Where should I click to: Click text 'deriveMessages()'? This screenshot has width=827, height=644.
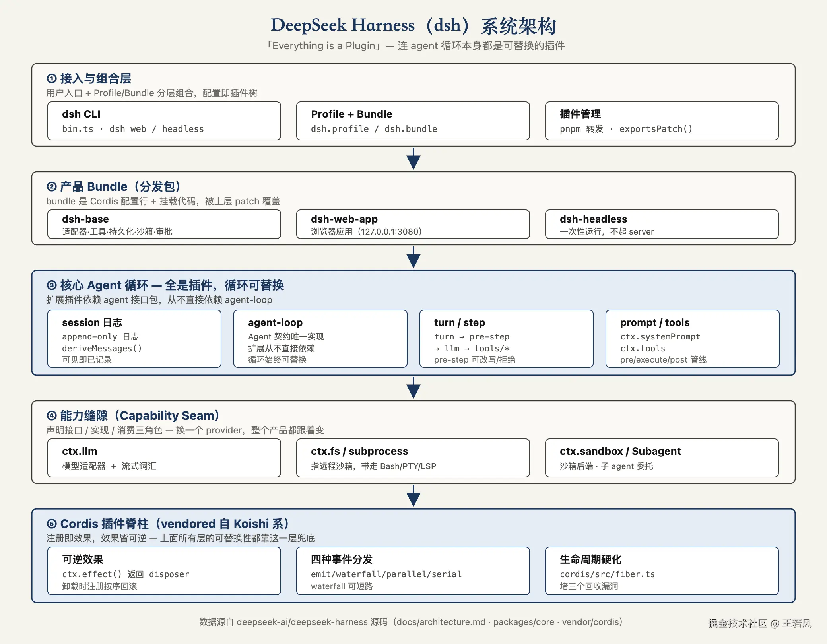point(102,349)
